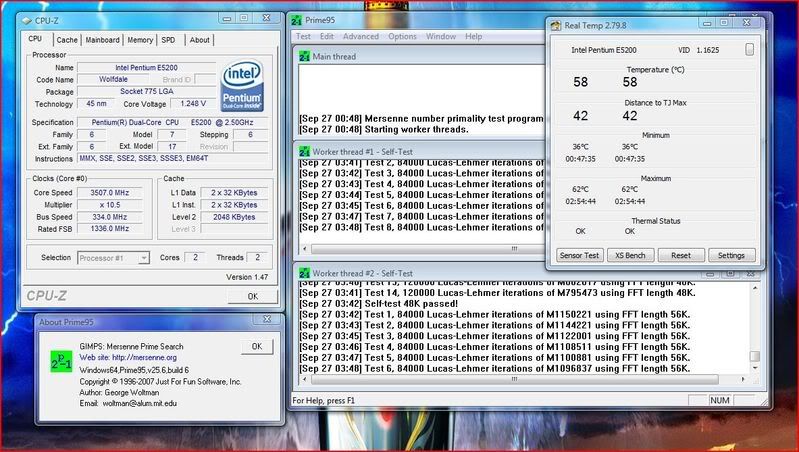Image resolution: width=799 pixels, height=452 pixels.
Task: Click the Instructions field listing MMX, SSE
Action: pos(172,158)
